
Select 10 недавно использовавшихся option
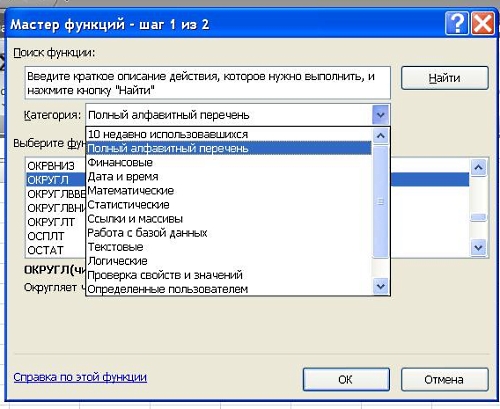click(x=168, y=134)
